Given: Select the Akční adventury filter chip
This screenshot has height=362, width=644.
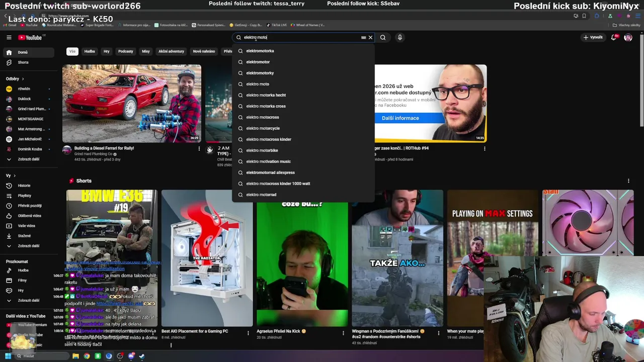Looking at the screenshot, I should (171, 51).
